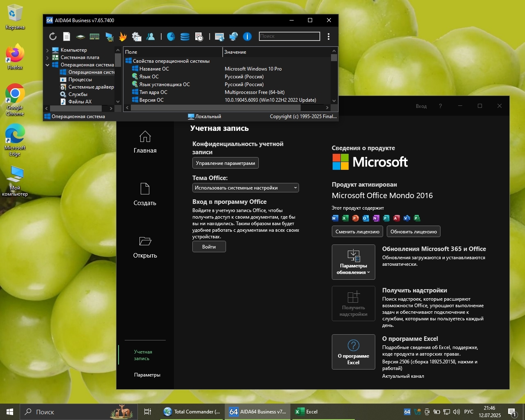Open the Параметры обновления dropdown button
Viewport: 525px width, 420px height.
(354, 262)
